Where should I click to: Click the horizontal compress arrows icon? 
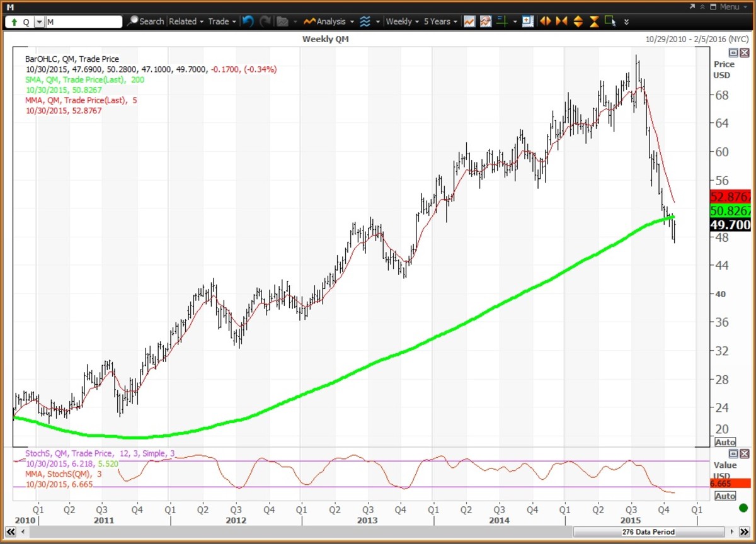[561, 21]
